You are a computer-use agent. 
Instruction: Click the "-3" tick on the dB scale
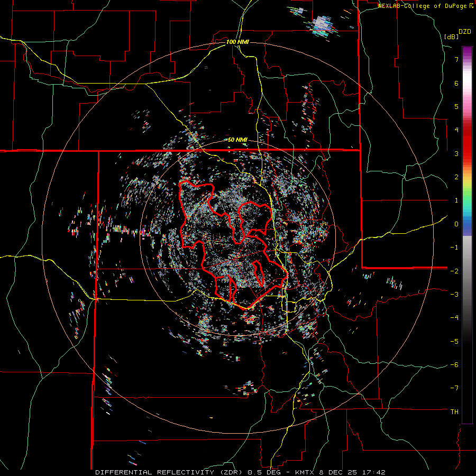click(x=454, y=294)
